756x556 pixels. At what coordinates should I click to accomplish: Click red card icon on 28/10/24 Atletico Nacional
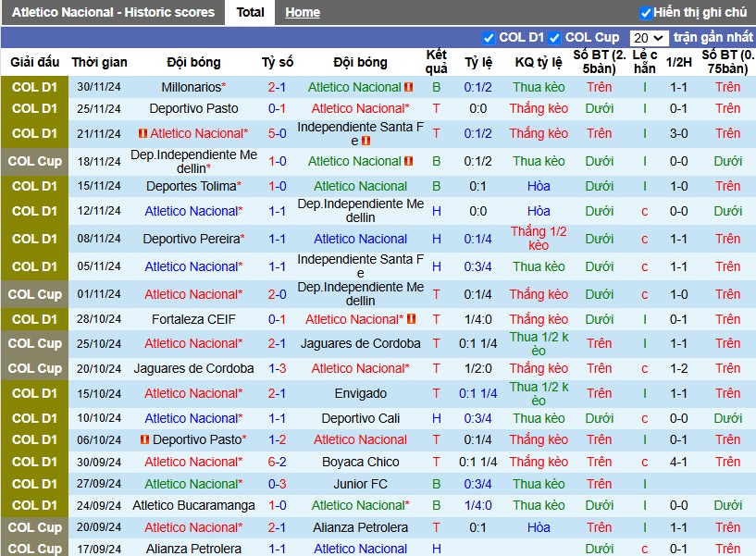(411, 319)
